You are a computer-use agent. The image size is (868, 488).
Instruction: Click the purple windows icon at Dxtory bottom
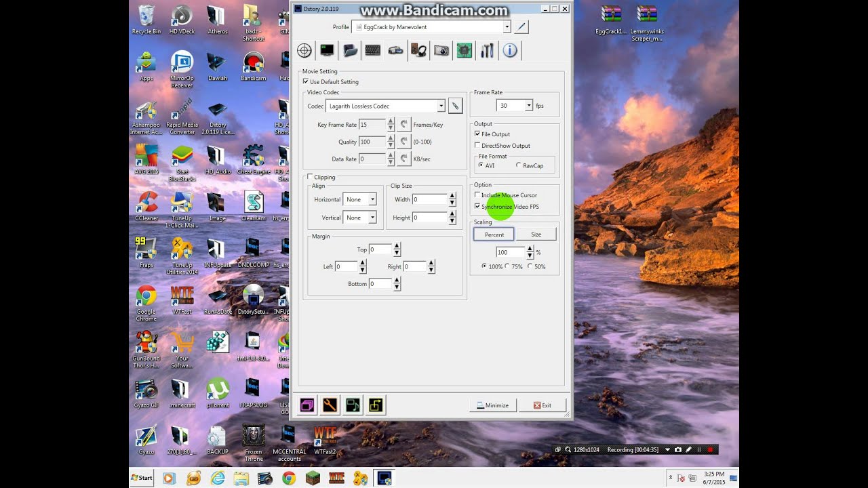click(307, 405)
